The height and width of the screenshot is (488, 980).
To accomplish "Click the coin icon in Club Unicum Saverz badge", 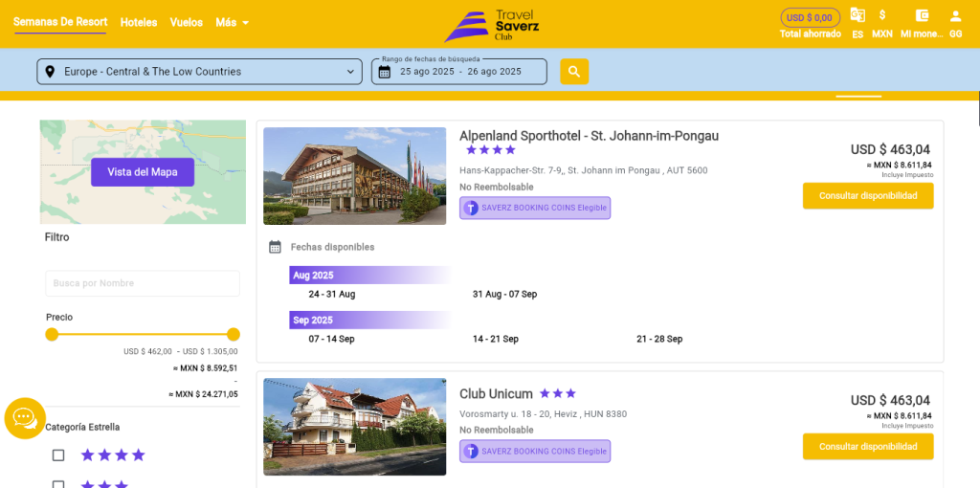I will (x=471, y=451).
